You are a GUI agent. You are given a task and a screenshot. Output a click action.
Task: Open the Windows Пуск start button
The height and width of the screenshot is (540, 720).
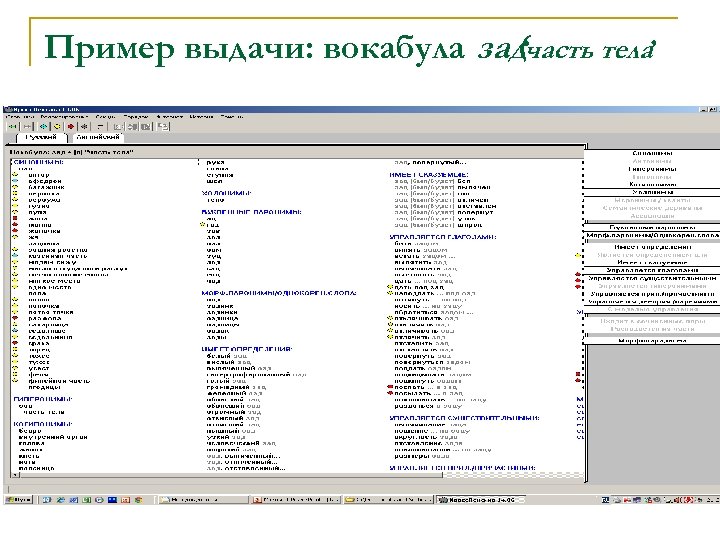18,500
